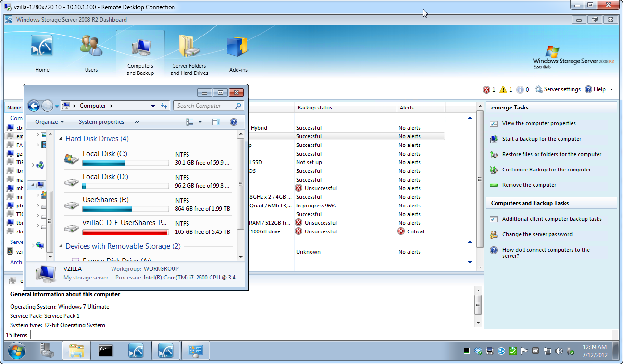This screenshot has height=364, width=623.
Task: Click Local Disk (C:) capacity usage bar
Action: pos(125,163)
